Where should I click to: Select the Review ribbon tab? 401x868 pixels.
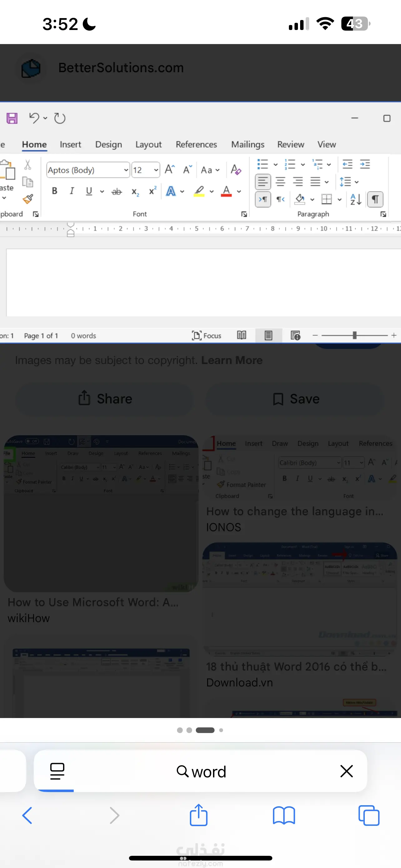(291, 145)
